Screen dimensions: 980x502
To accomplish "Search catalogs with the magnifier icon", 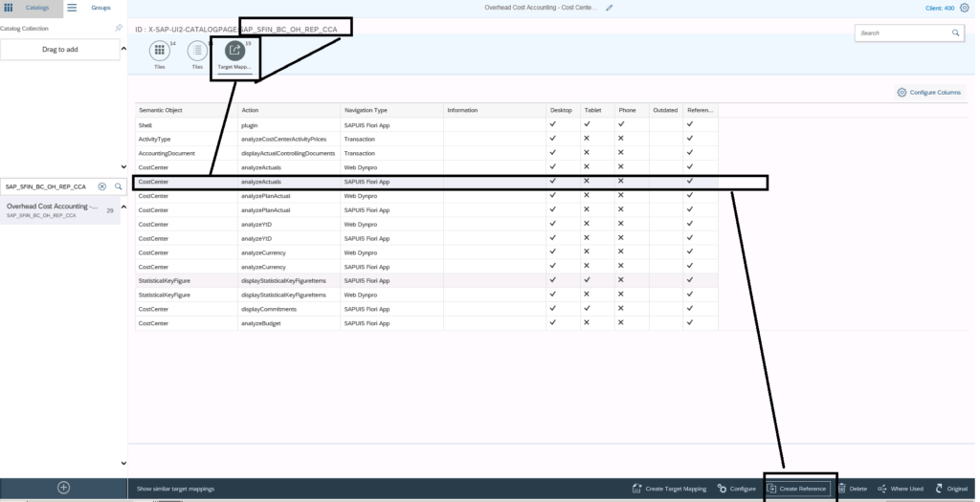I will 118,186.
